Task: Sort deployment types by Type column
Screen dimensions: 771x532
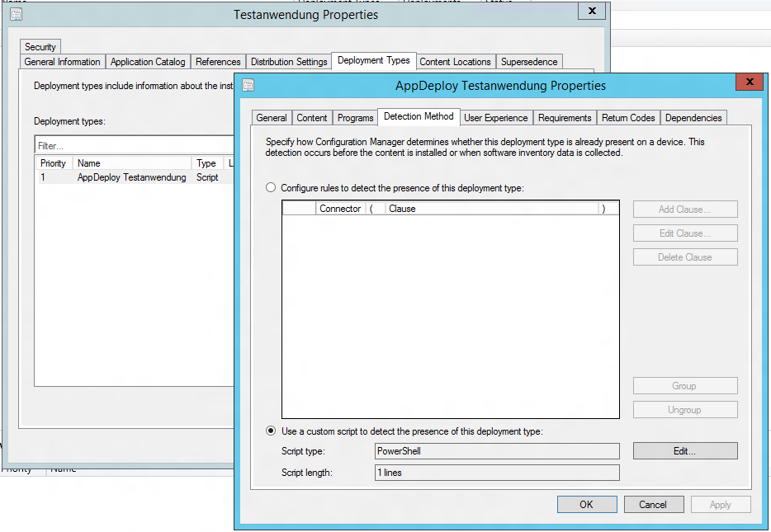Action: tap(207, 163)
